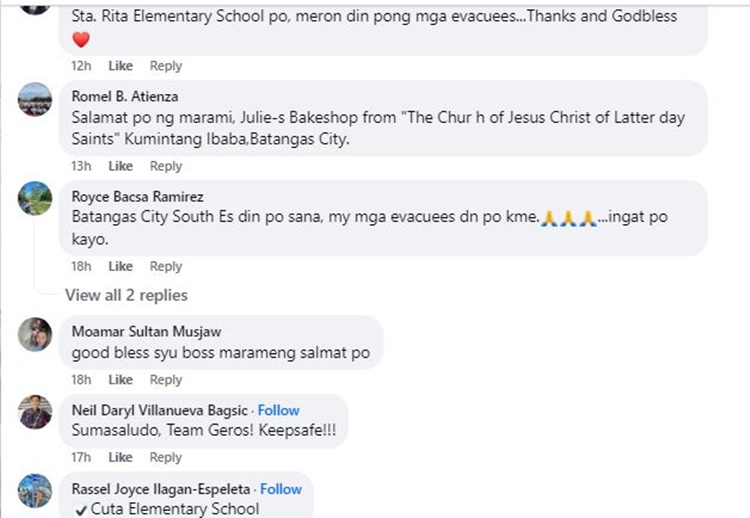Viewport: 750px width, 518px height.
Task: Reply to Neil Daryl's Sumasaludo comment
Action: (x=166, y=457)
